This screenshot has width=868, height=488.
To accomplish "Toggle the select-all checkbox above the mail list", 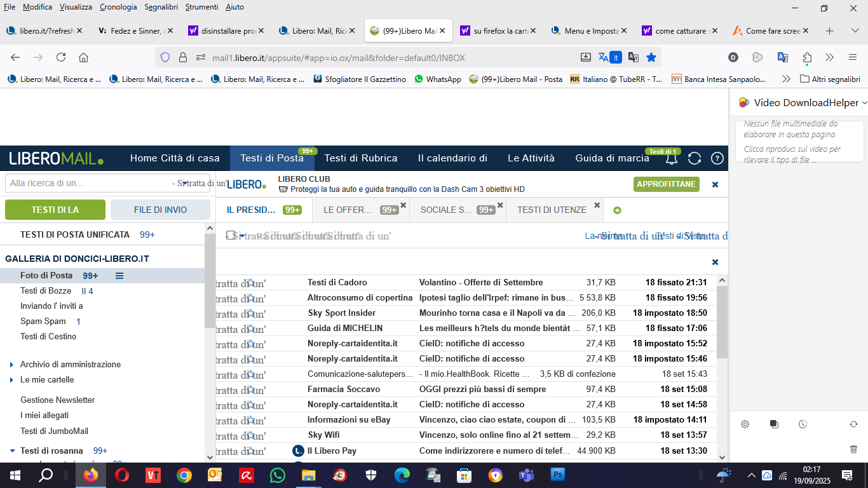I will pos(231,235).
